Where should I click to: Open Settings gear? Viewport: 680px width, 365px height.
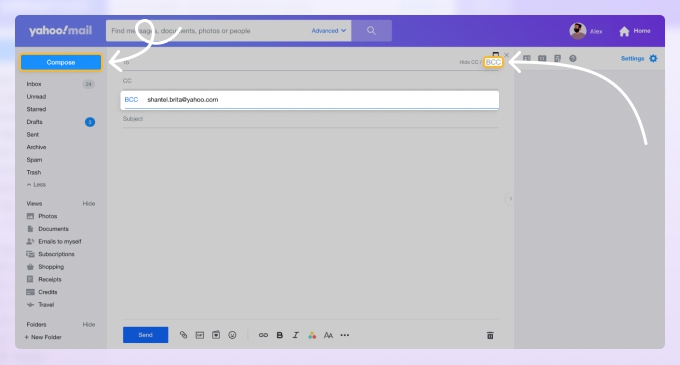click(x=653, y=59)
